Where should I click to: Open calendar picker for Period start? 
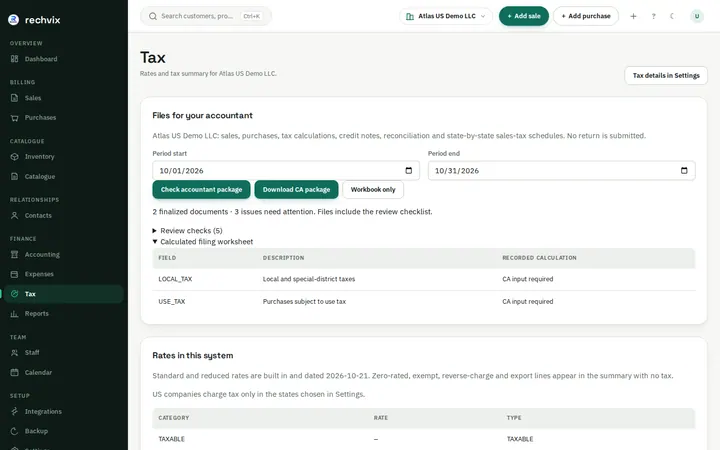[409, 170]
